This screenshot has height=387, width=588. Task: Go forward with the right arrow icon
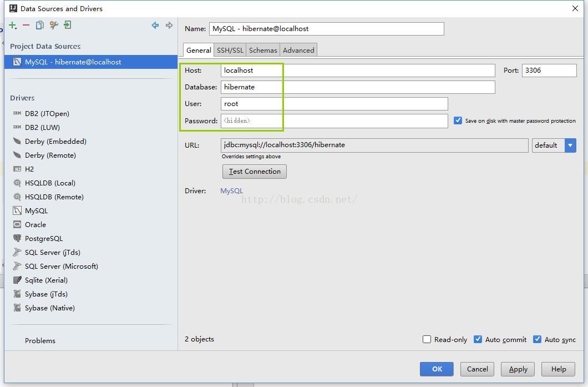coord(169,25)
